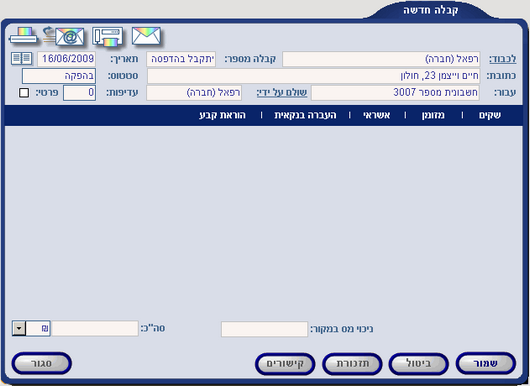
Task: Open the ₪ currency dropdown
Action: point(19,328)
